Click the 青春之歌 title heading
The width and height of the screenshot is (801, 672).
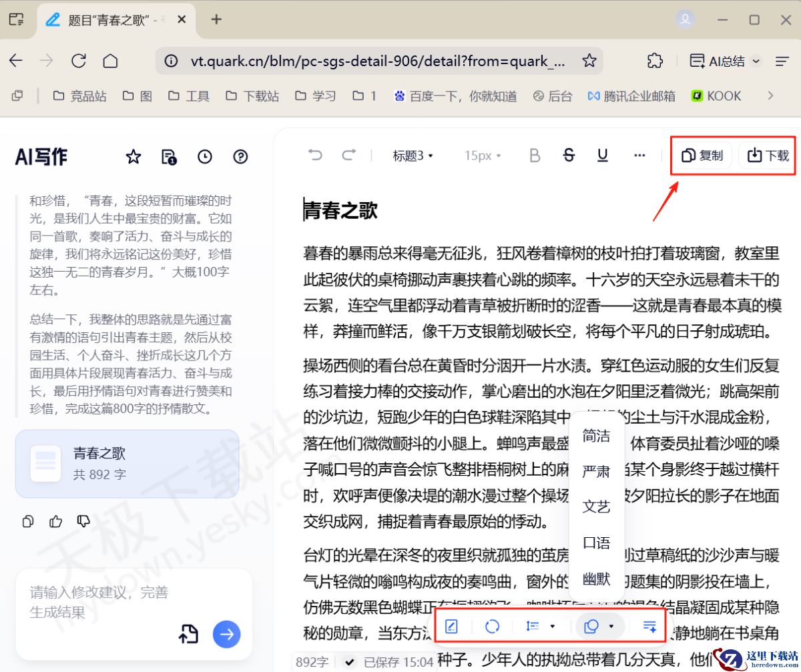[341, 210]
